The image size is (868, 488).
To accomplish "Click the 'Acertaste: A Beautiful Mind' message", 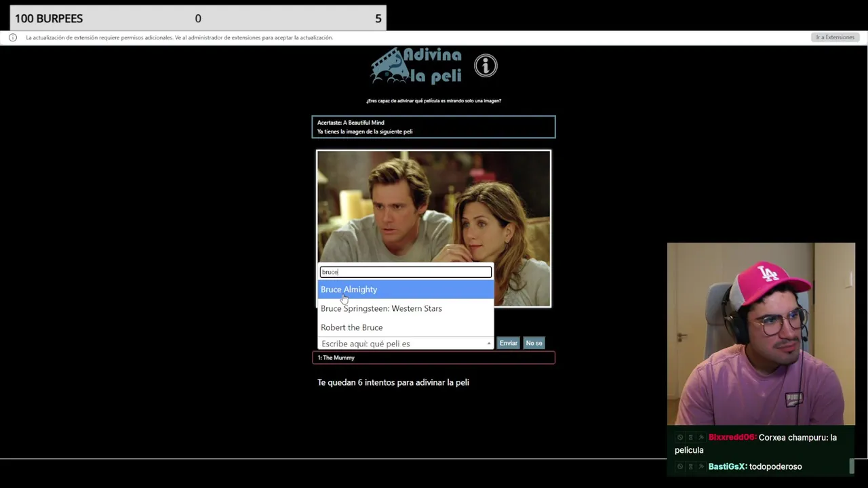I will coord(351,123).
